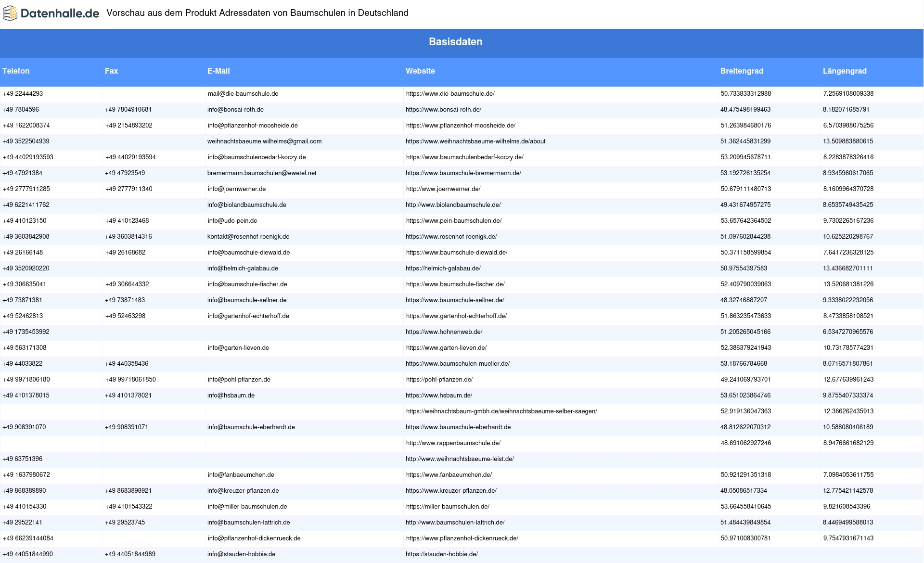
Task: Select fax number +49 2154893202
Action: click(129, 126)
